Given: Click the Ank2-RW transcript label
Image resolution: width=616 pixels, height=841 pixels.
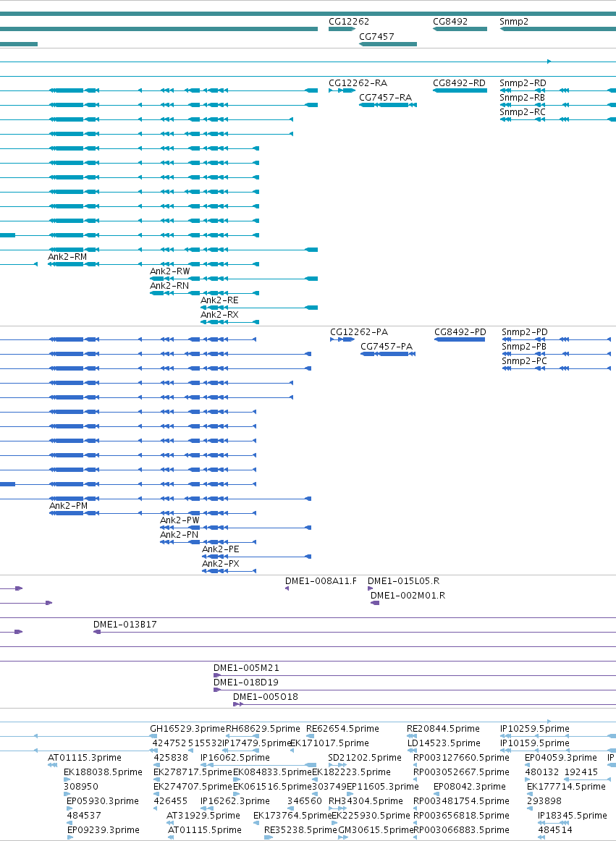Looking at the screenshot, I should pyautogui.click(x=169, y=271).
